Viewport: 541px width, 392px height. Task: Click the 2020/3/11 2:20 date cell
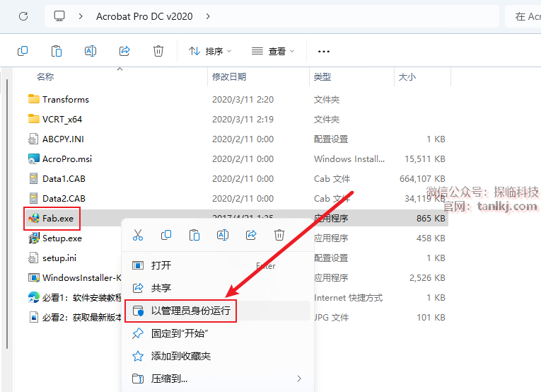tap(243, 99)
